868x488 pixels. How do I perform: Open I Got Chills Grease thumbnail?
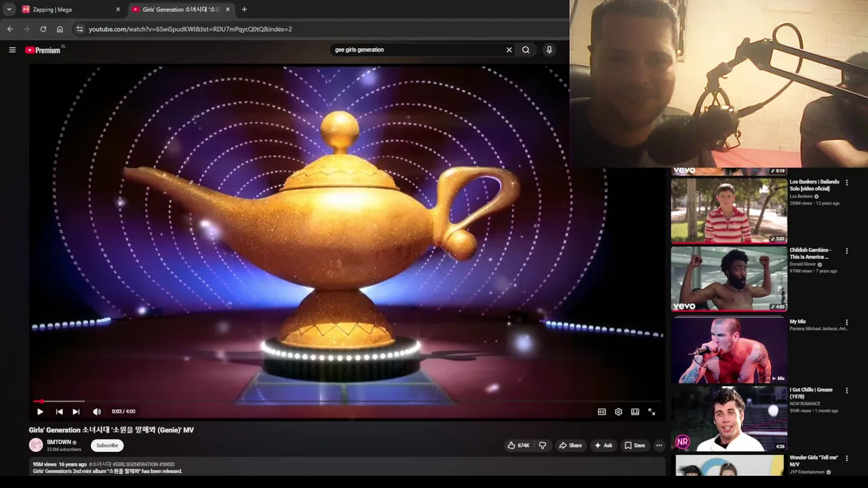pyautogui.click(x=729, y=419)
